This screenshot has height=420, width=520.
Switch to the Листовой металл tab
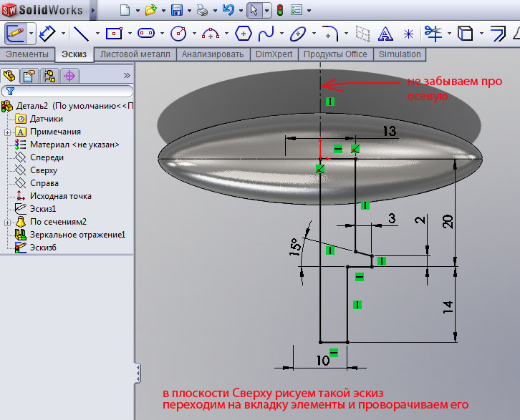(x=135, y=54)
